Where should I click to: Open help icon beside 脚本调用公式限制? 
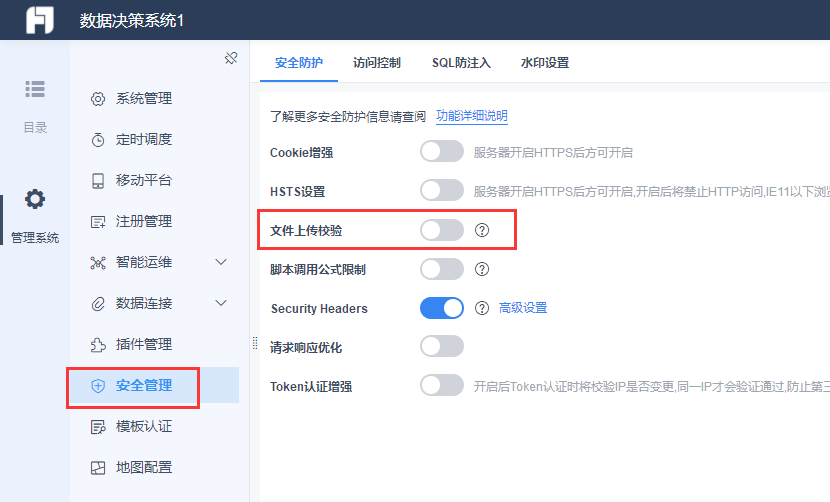coord(482,269)
